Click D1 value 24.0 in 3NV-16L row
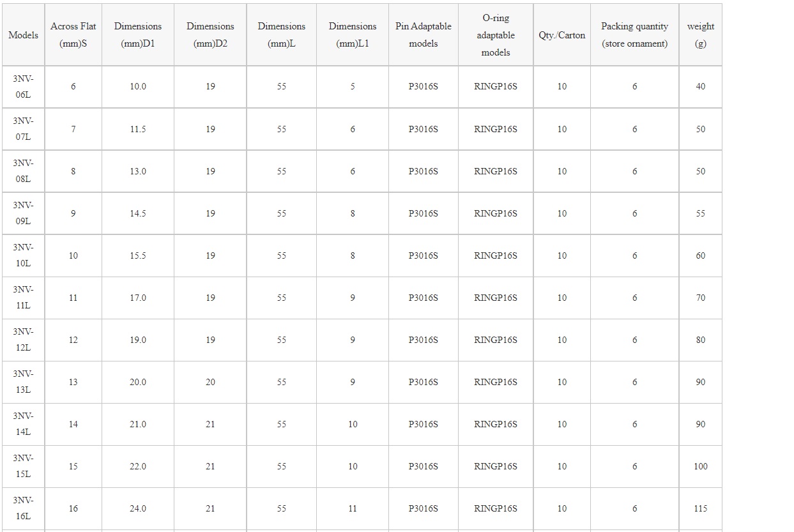The height and width of the screenshot is (532, 794). [138, 508]
